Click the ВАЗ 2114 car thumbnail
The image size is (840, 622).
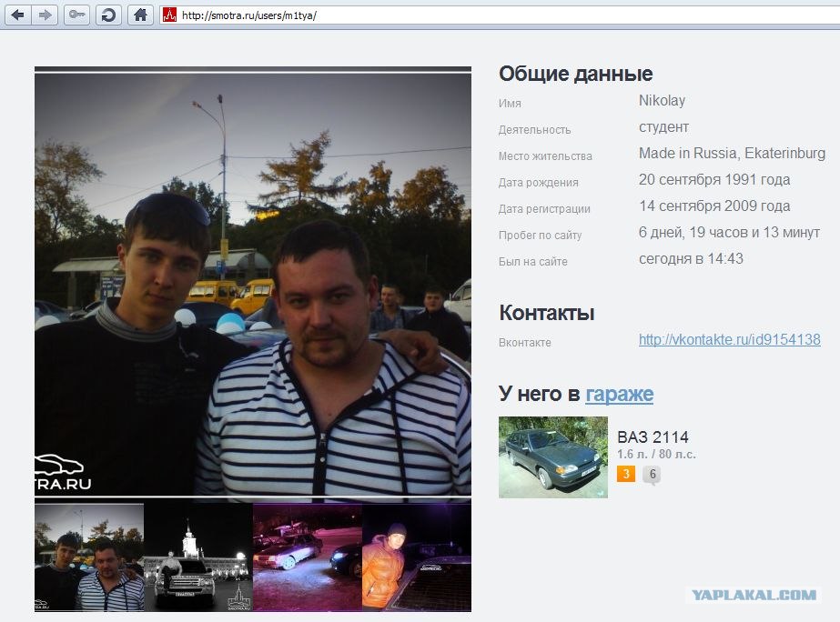pos(552,457)
